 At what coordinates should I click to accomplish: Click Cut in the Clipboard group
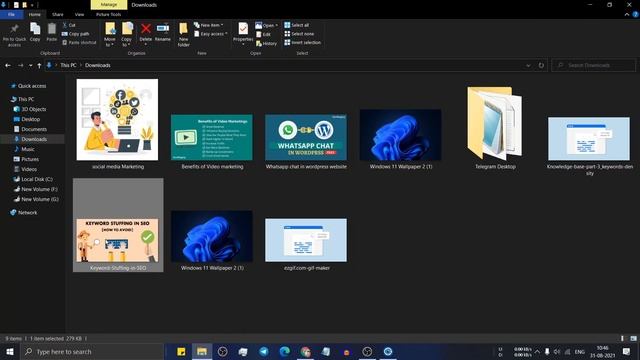tap(69, 25)
